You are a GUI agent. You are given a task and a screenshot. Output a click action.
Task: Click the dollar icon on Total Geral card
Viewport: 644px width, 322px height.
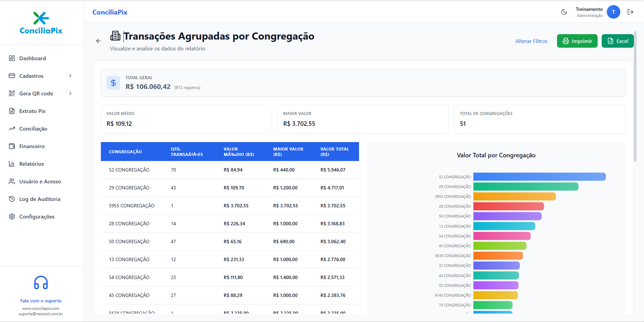(113, 83)
